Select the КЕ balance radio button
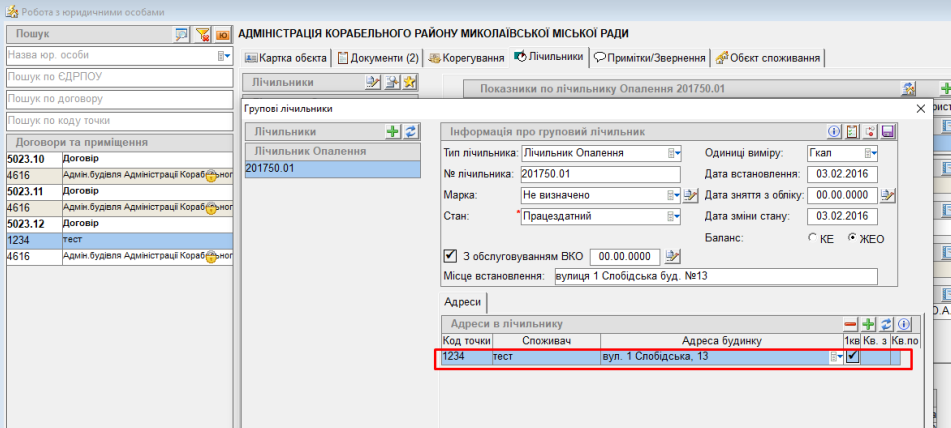This screenshot has height=428, width=951. (812, 239)
